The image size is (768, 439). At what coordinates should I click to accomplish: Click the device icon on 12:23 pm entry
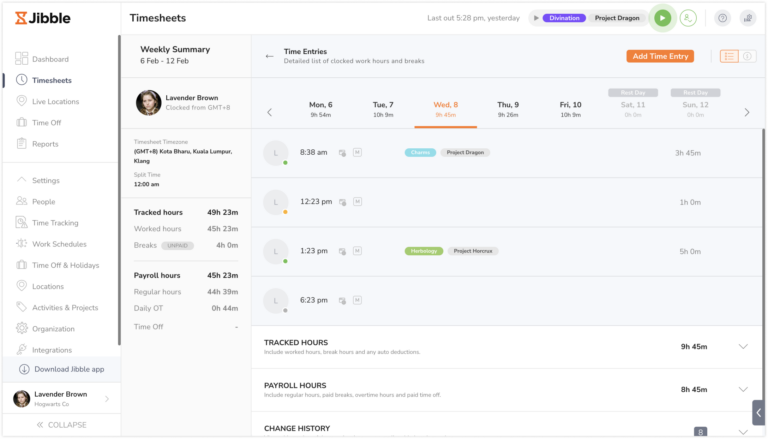click(342, 202)
